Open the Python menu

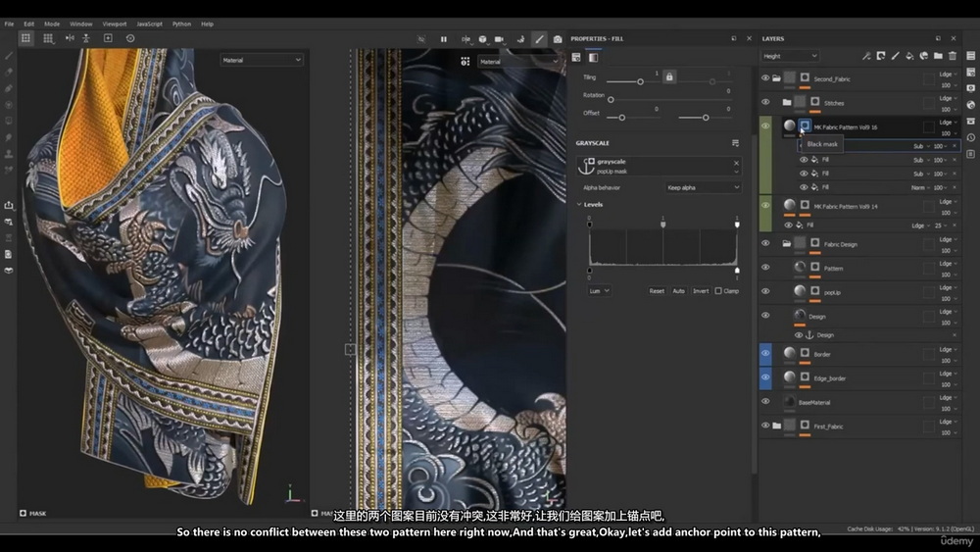click(x=181, y=24)
